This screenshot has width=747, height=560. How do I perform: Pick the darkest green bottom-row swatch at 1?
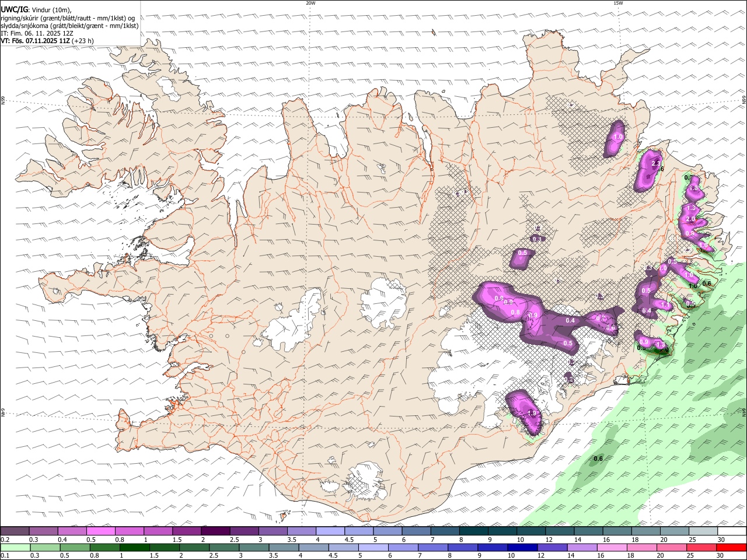[134, 548]
